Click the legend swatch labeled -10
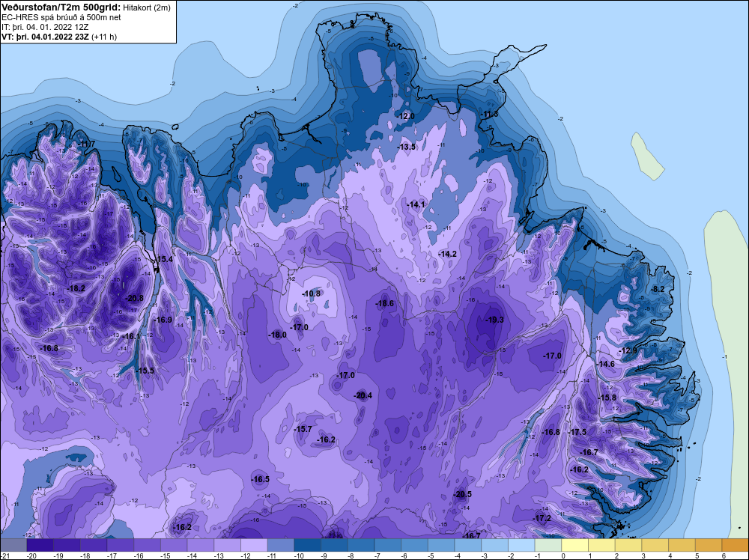Image resolution: width=749 pixels, height=560 pixels. 308,544
